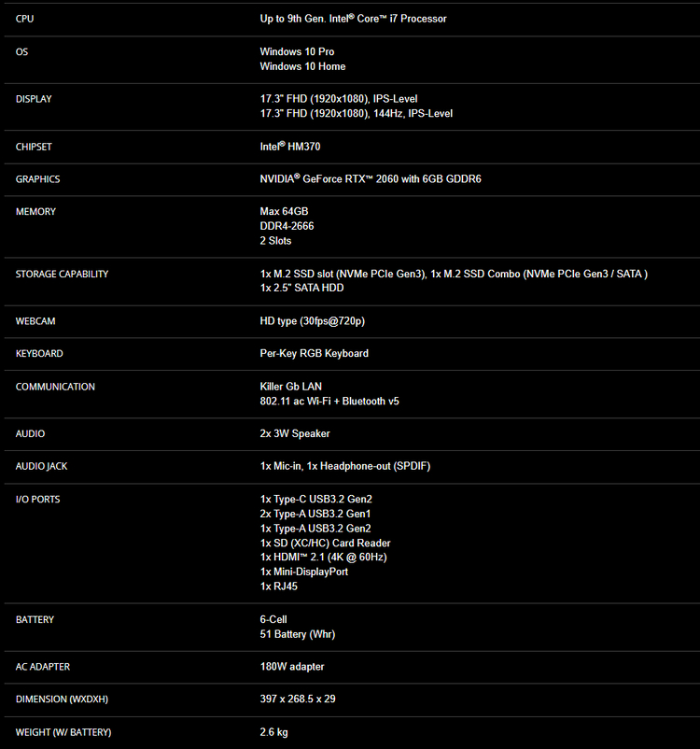
Task: Click the STORAGE CAPABILITY label
Action: tap(62, 275)
